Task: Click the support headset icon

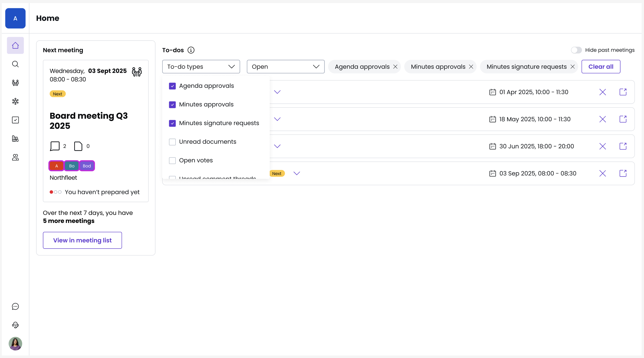Action: 15,325
